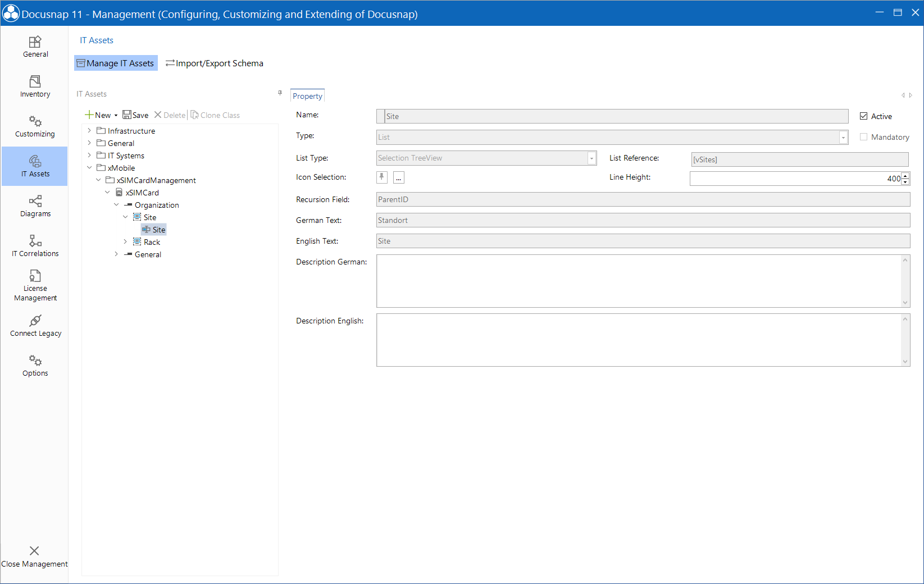Expand the Infrastructure folder node
The height and width of the screenshot is (584, 924).
tap(89, 131)
